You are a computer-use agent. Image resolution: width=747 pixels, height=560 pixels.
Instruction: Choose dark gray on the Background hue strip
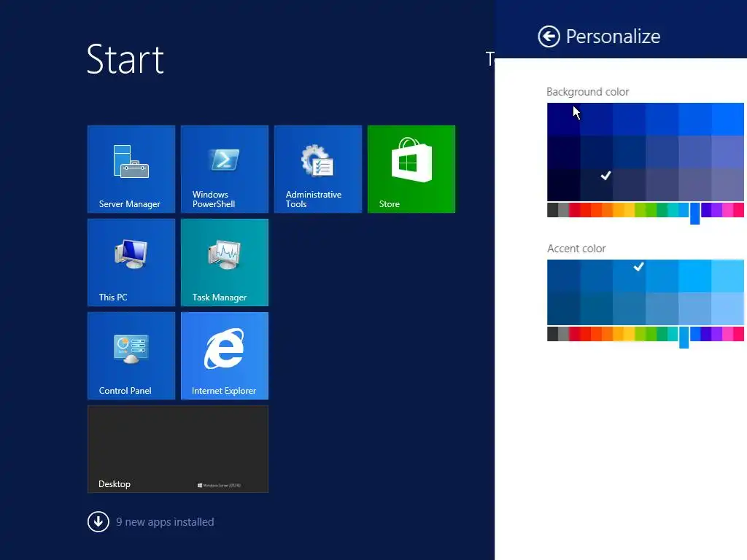[553, 210]
